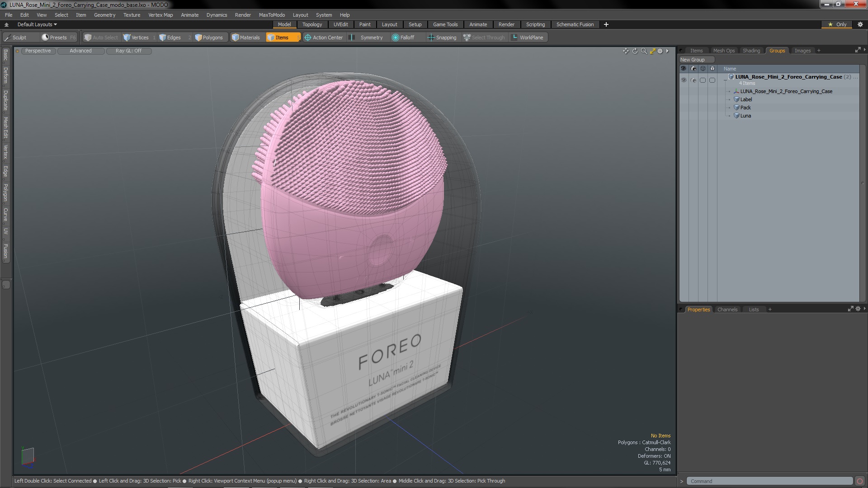Switch to the UVEdit layout tab

pyautogui.click(x=340, y=24)
